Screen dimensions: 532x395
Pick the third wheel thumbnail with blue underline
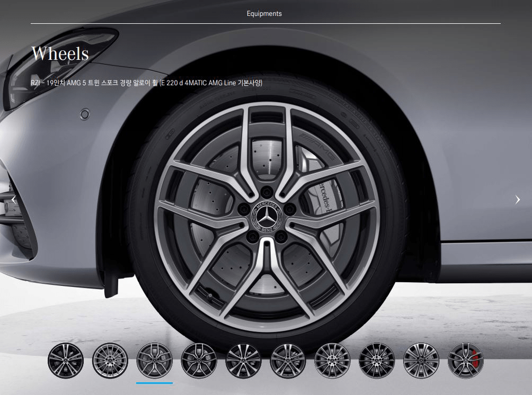pos(154,360)
